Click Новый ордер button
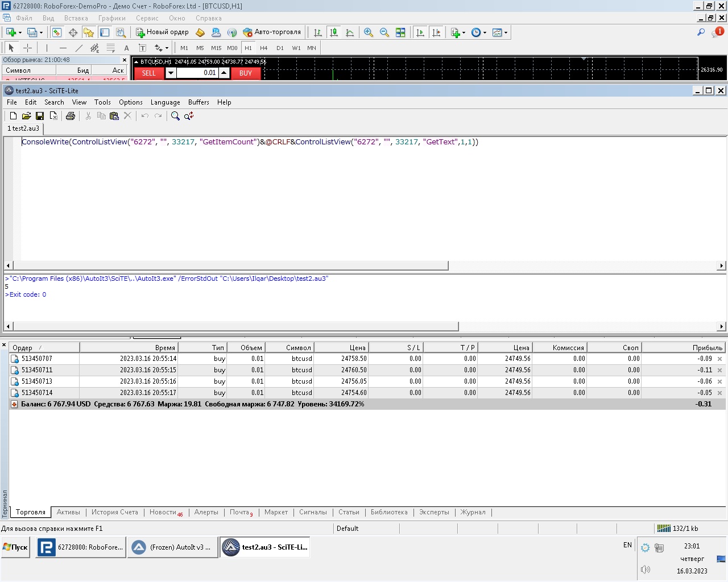Screen dimensions: 728x582 click(x=162, y=32)
